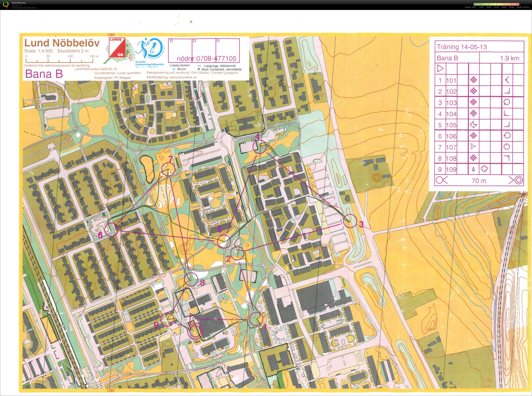
Task: Click the Tempo color scale bar
Action: pyautogui.click(x=496, y=4)
